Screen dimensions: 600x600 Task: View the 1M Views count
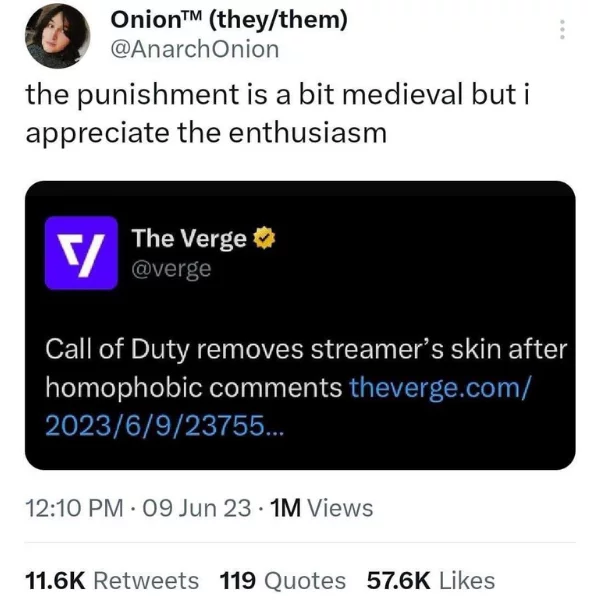click(322, 508)
